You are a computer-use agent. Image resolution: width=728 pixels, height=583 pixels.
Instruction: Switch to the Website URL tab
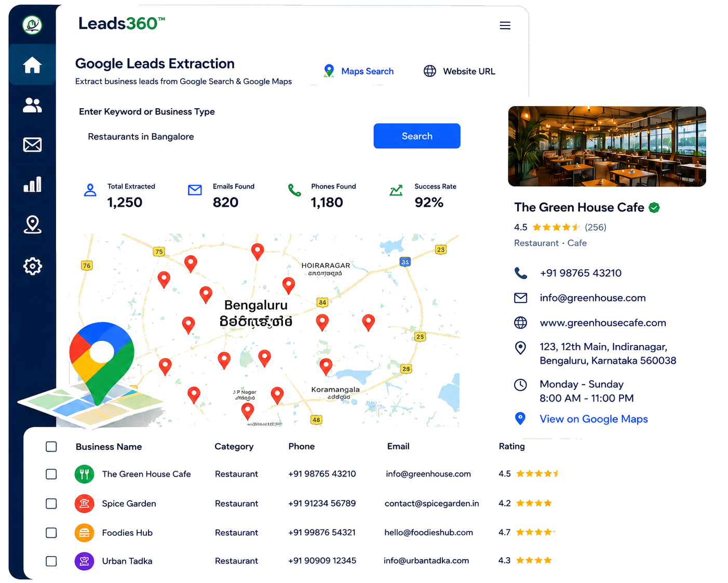[459, 71]
